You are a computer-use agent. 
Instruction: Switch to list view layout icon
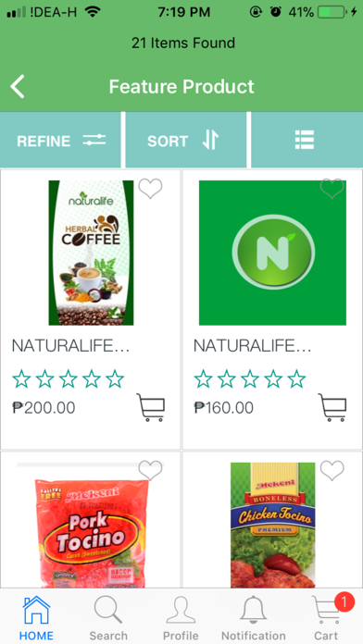305,141
